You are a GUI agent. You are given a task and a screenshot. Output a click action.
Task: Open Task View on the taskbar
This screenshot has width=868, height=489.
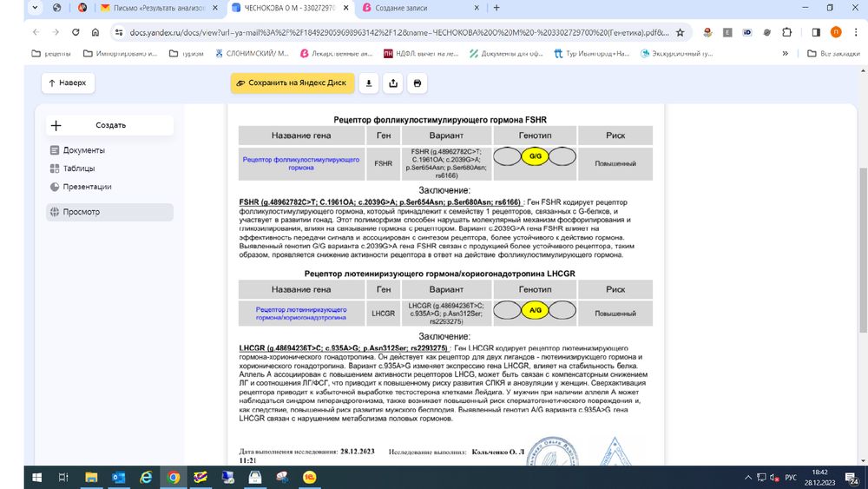click(63, 478)
